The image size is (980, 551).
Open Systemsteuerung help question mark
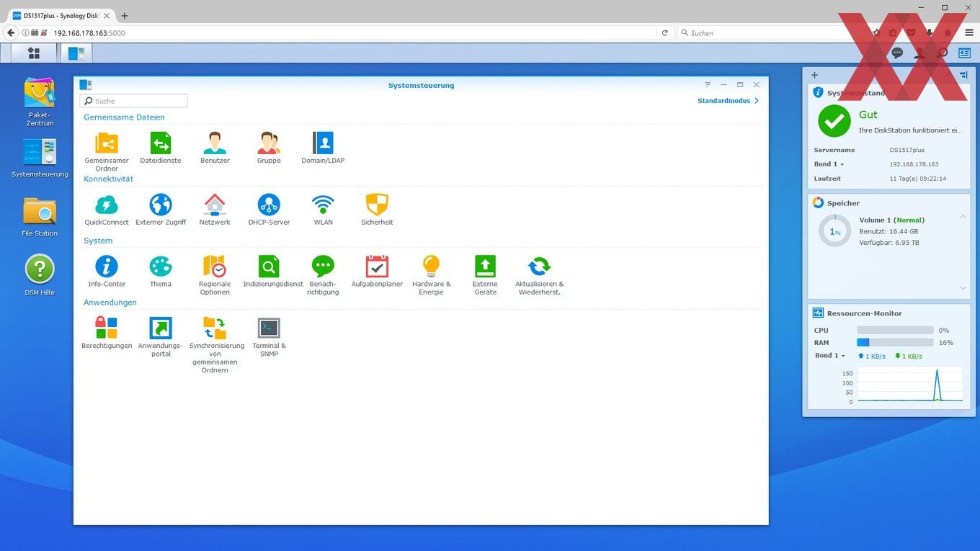click(708, 85)
